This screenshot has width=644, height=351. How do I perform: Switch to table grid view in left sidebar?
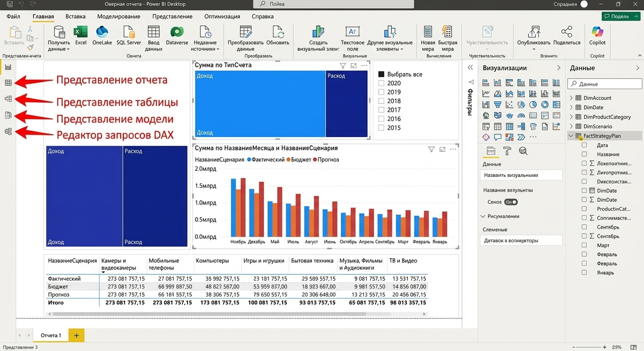8,83
